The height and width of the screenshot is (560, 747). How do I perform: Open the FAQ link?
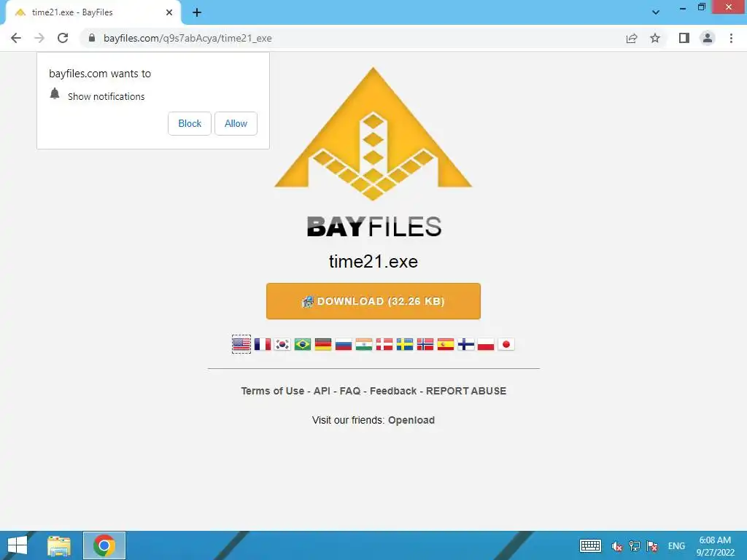[x=350, y=391]
